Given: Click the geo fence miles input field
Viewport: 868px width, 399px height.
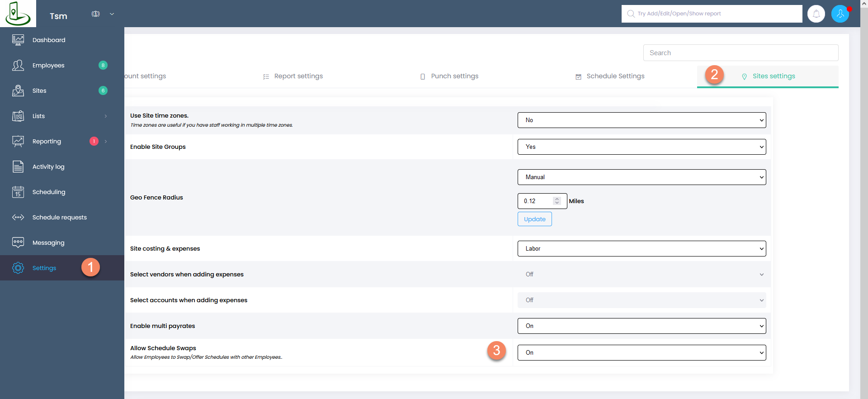Looking at the screenshot, I should click(542, 201).
